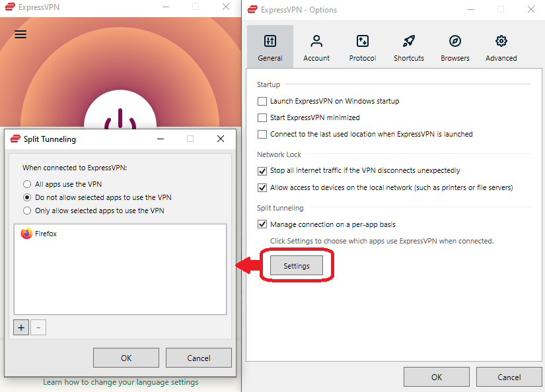Click the Firefox icon in the app list
545x392 pixels.
coord(26,234)
